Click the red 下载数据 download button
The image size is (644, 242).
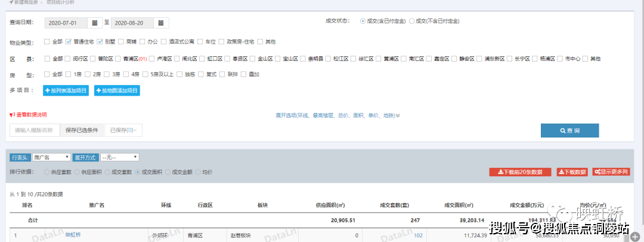point(572,172)
